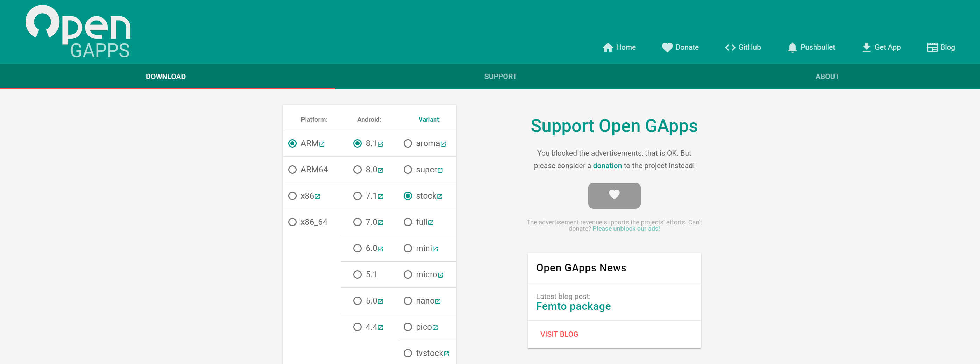Viewport: 980px width, 364px height.
Task: Select the Android 5.0 radio button
Action: pos(357,301)
